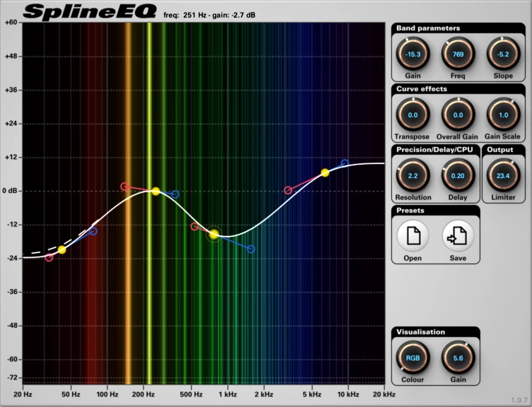Click the 1 kHz frequency axis label
The height and width of the screenshot is (407, 532).
(227, 394)
